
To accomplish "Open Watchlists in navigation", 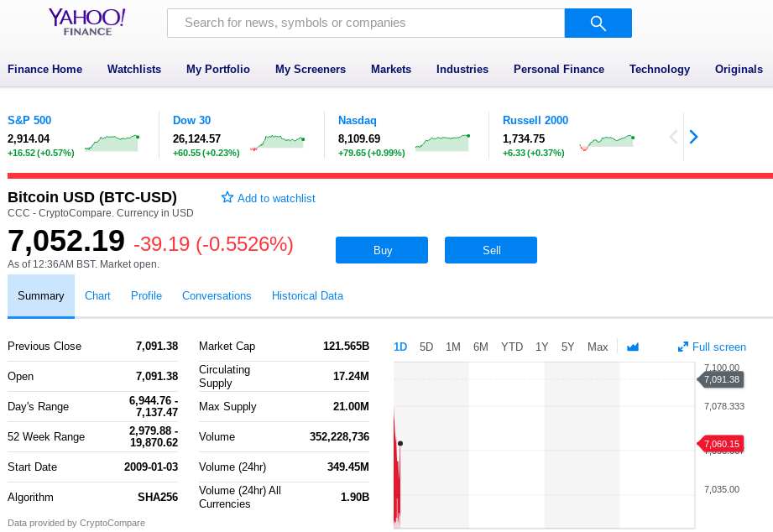I will (134, 69).
